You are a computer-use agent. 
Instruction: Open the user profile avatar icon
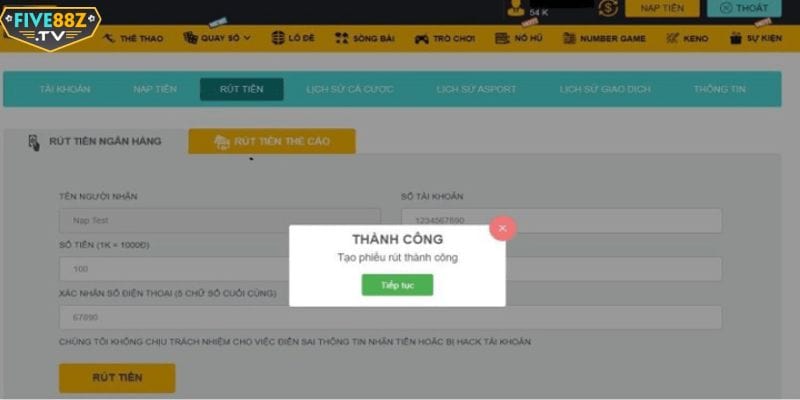click(x=516, y=8)
